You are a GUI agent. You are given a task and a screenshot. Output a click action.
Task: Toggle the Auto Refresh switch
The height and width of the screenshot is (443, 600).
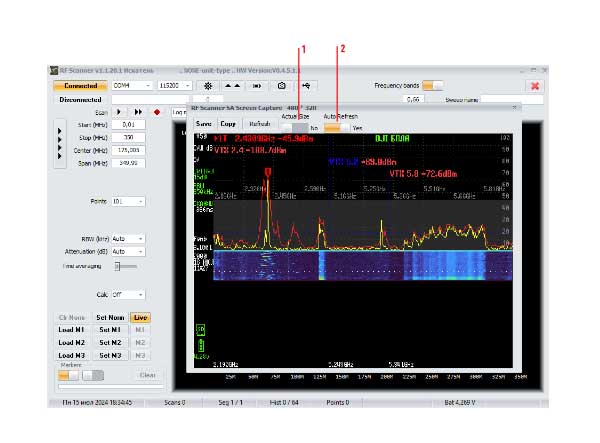(x=337, y=127)
